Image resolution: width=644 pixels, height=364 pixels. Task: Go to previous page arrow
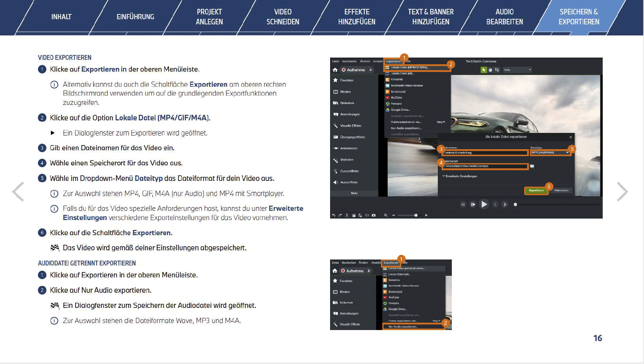pyautogui.click(x=18, y=192)
